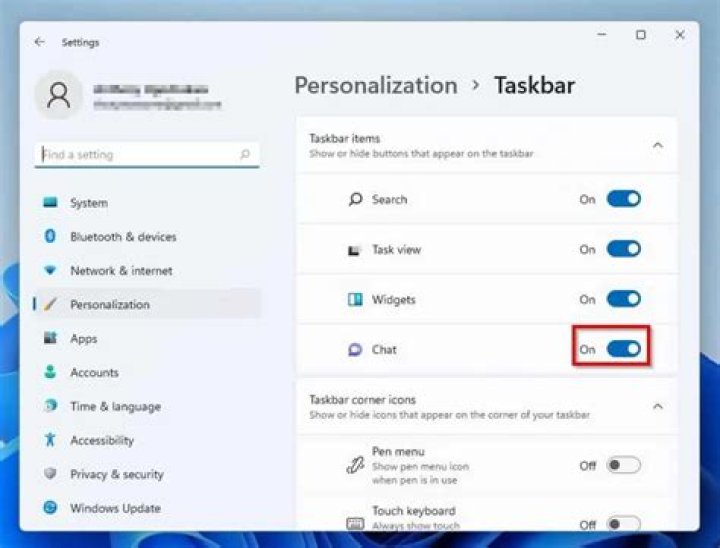Click the Accessibility figure icon

[x=50, y=440]
